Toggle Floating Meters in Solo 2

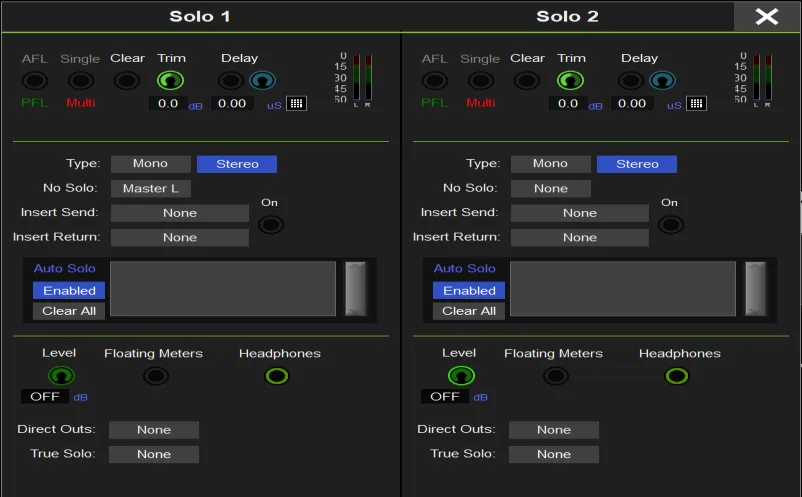tap(555, 376)
